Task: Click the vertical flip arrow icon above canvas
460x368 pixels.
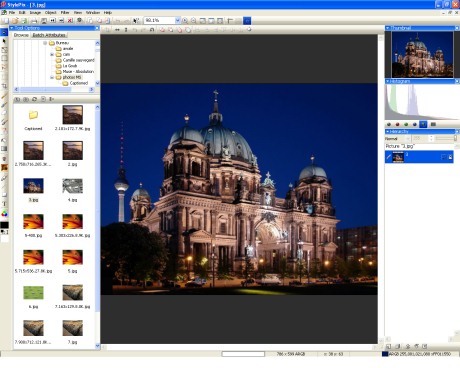Action: coord(126,30)
